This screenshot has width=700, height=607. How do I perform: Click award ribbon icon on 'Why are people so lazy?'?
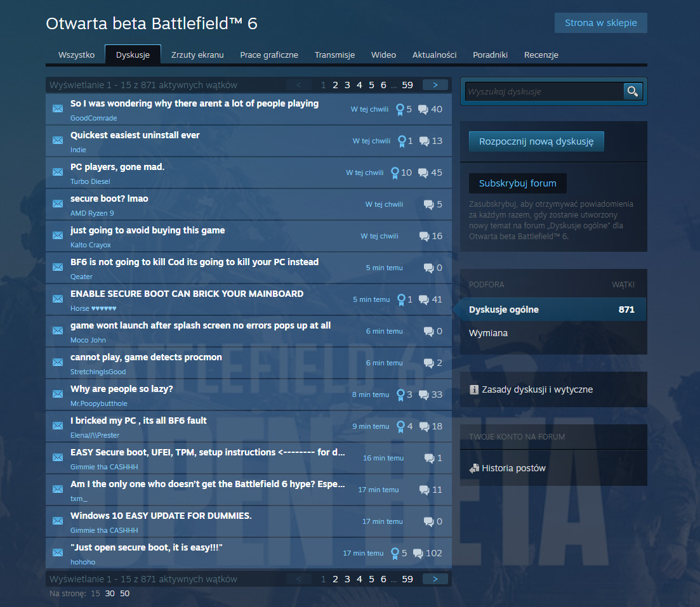(x=400, y=395)
